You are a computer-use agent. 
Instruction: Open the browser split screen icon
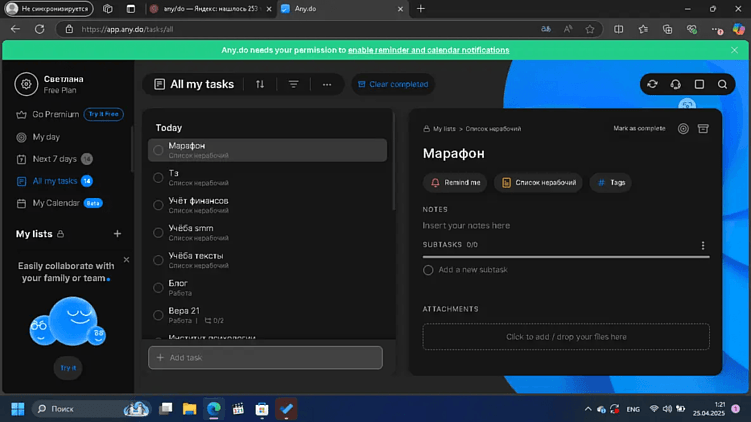pos(618,29)
